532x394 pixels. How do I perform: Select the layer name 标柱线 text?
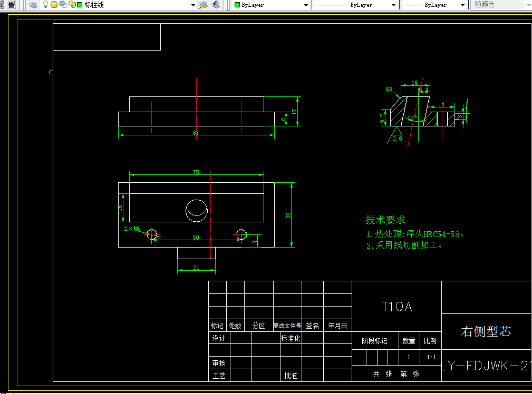[94, 5]
